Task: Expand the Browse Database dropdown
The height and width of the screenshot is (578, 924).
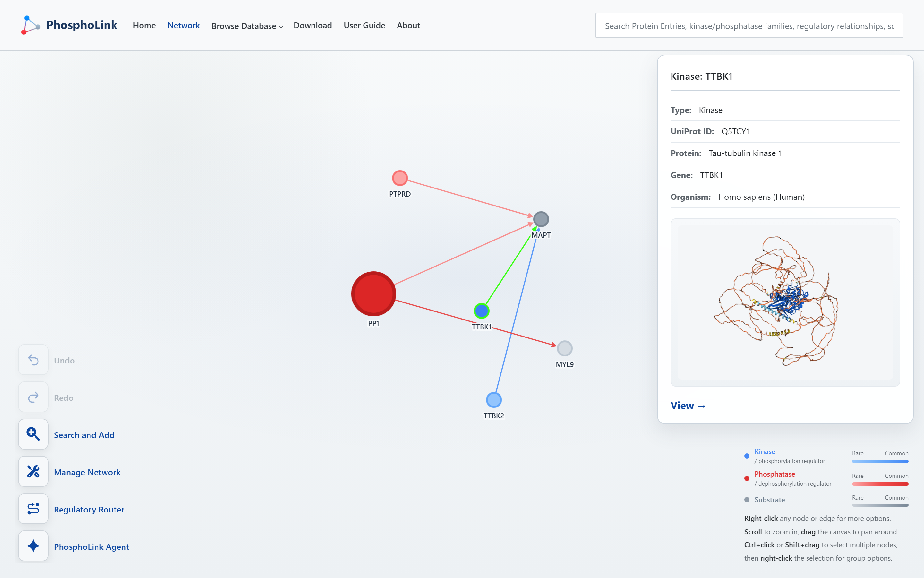Action: click(x=247, y=26)
